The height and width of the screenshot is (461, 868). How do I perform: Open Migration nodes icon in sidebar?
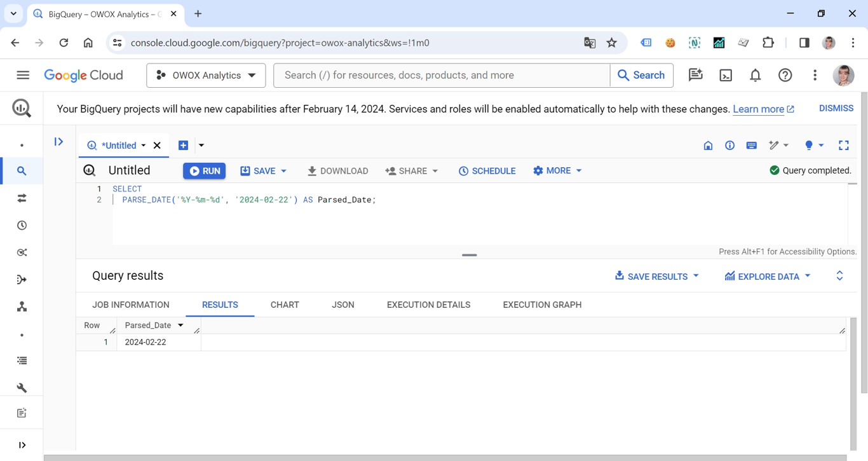point(22,307)
